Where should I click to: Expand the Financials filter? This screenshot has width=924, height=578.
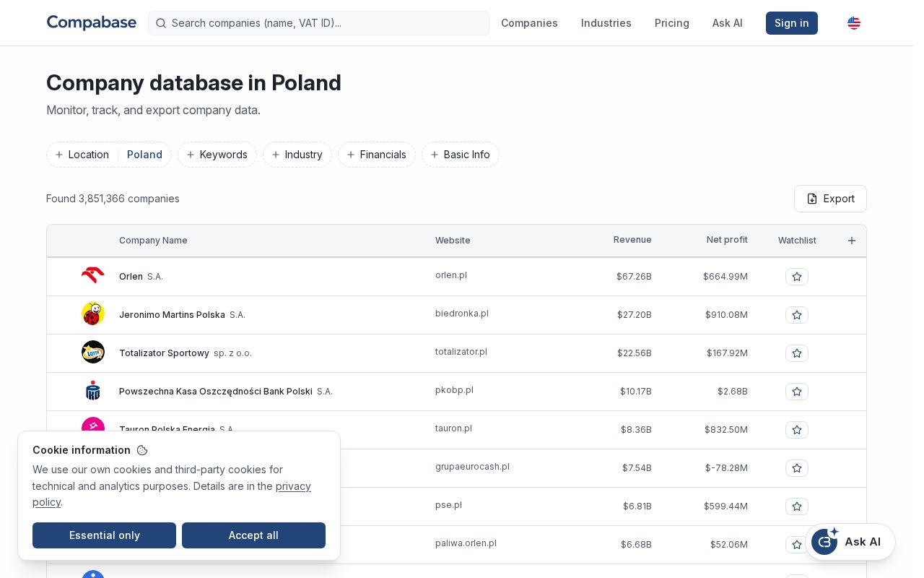coord(377,155)
